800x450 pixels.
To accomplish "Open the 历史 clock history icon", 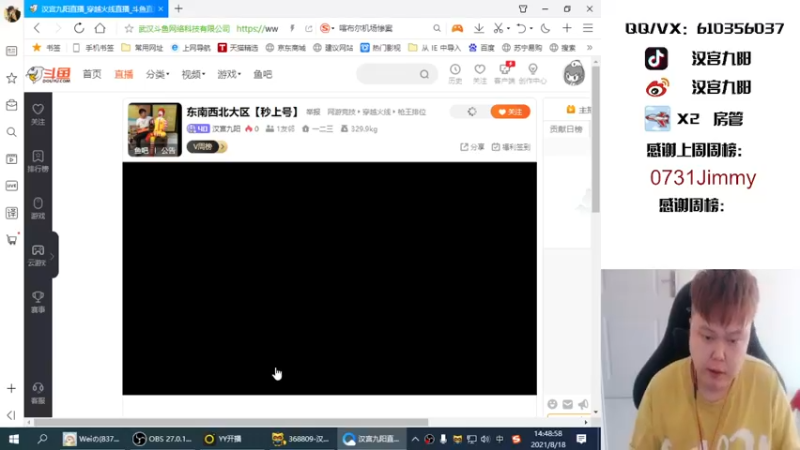I will click(455, 73).
